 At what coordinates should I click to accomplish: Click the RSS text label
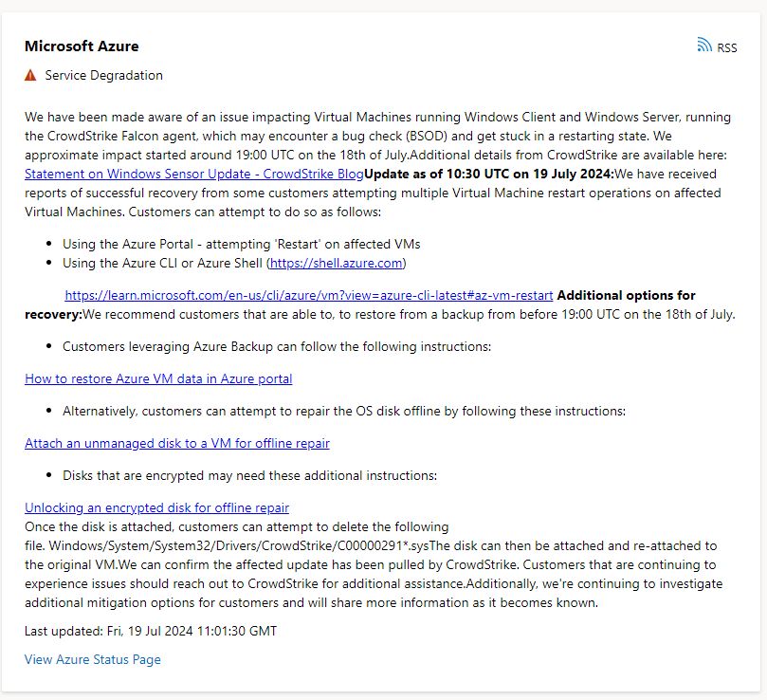pos(726,47)
